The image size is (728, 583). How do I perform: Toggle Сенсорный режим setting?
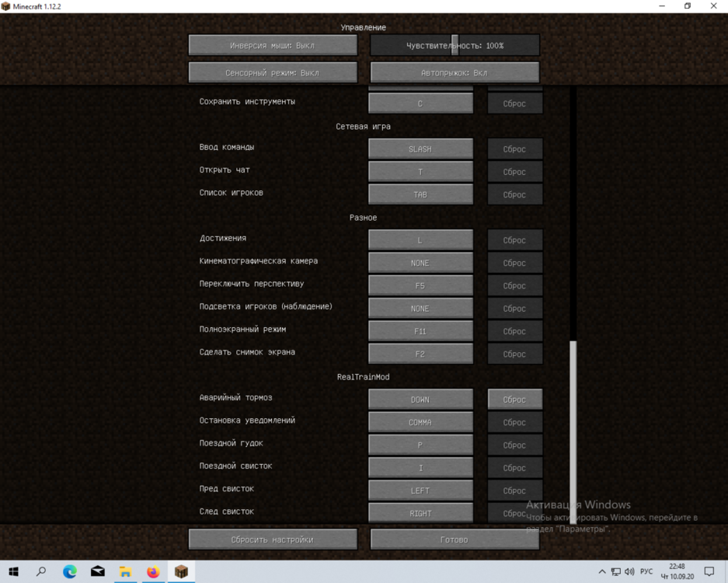click(273, 73)
